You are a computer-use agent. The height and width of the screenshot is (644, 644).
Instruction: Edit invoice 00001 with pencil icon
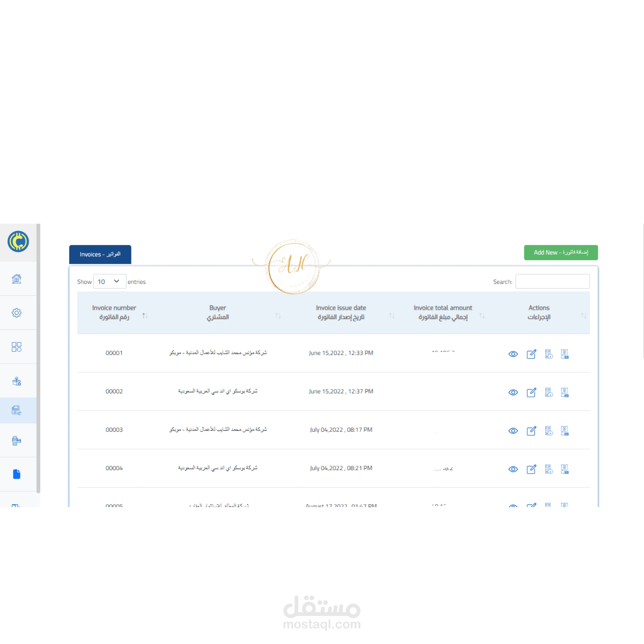point(531,354)
